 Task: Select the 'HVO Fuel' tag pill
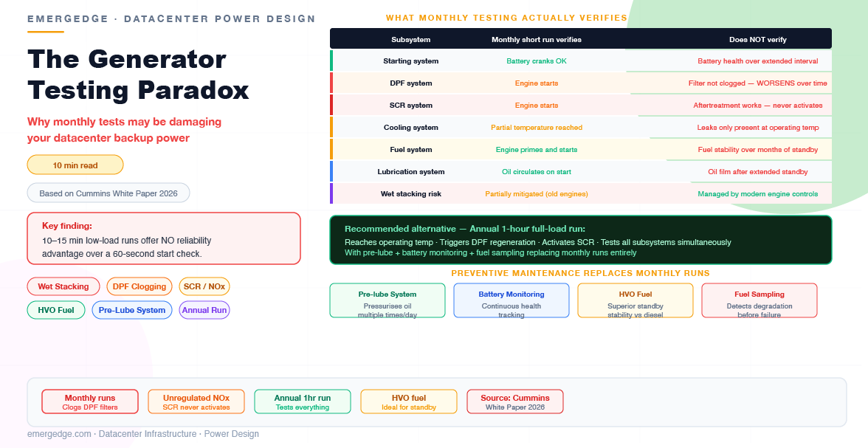56,310
